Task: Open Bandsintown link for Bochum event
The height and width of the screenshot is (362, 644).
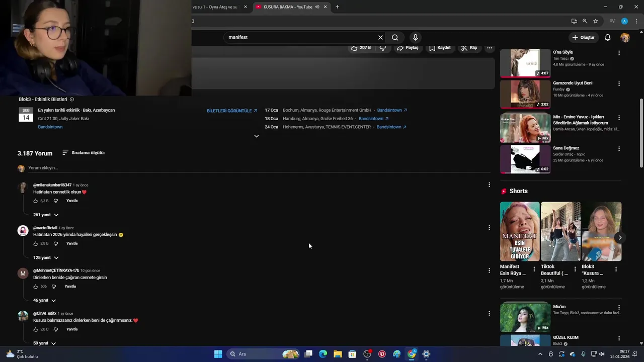Action: (x=392, y=110)
